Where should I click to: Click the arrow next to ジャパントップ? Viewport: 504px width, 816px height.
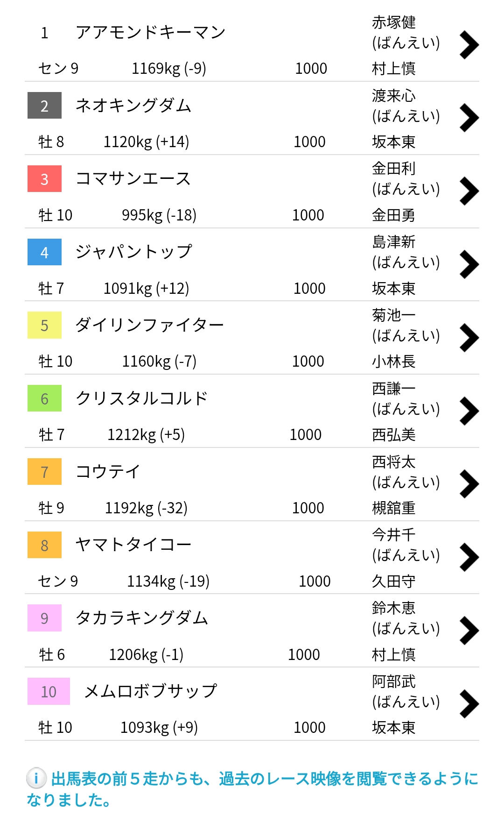coord(469,264)
